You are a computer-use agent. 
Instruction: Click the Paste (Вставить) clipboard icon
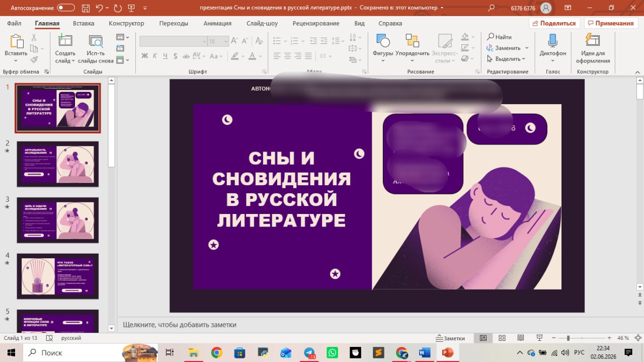pyautogui.click(x=16, y=41)
